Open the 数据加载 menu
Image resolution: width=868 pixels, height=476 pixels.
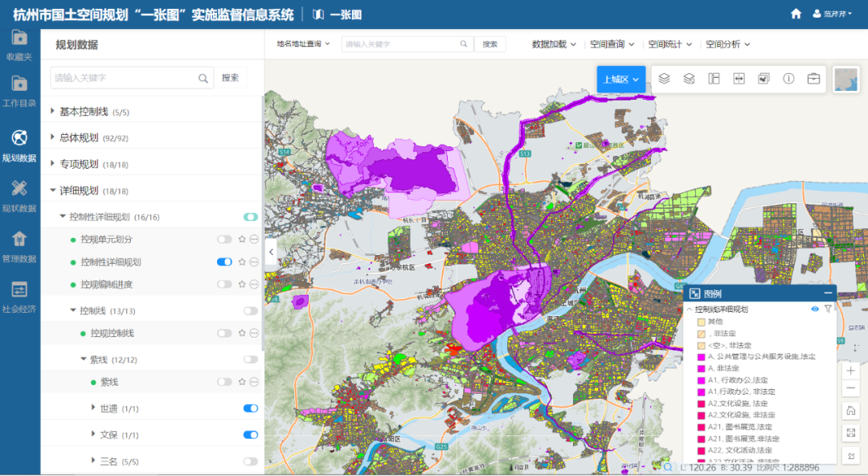(x=554, y=44)
